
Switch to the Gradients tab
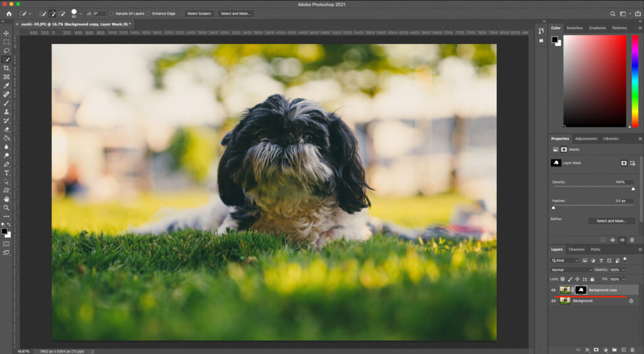tap(597, 28)
